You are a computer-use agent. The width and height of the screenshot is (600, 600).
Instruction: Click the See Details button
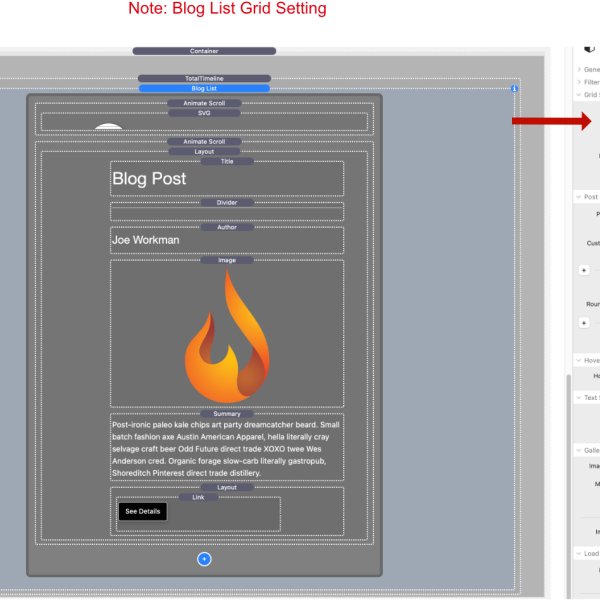[x=142, y=511]
